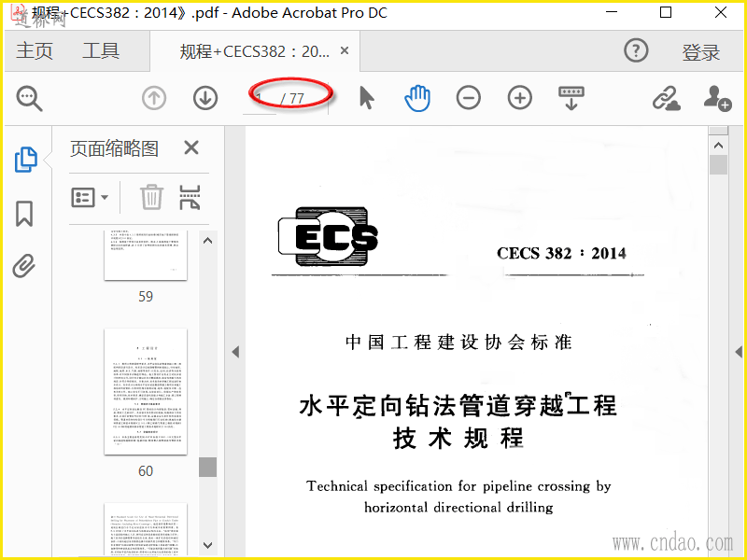The width and height of the screenshot is (747, 560).
Task: Open the page thumbnails sidebar icon
Action: [x=26, y=159]
